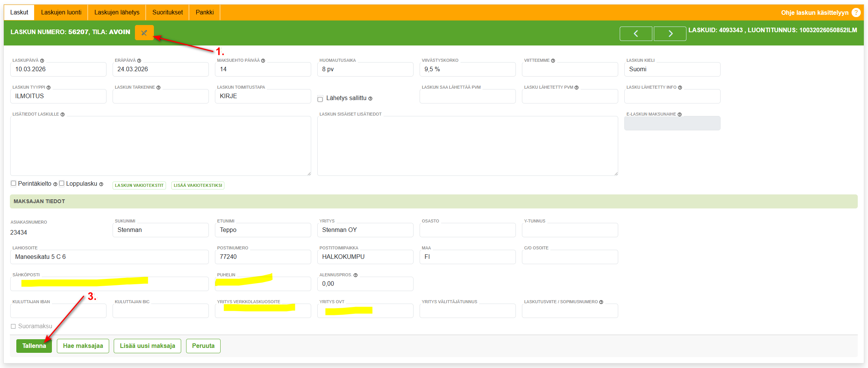Click the Tallenna button
The image size is (868, 368).
[34, 346]
